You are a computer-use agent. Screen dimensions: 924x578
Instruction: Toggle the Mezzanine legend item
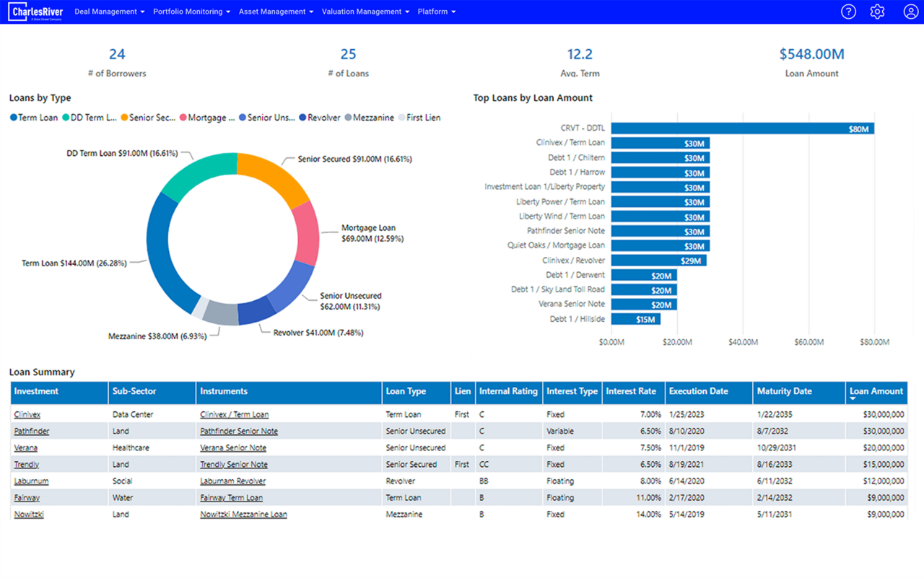(369, 118)
